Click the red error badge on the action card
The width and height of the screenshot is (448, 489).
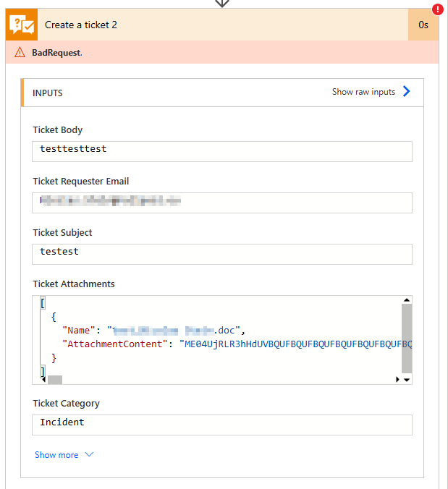(437, 10)
